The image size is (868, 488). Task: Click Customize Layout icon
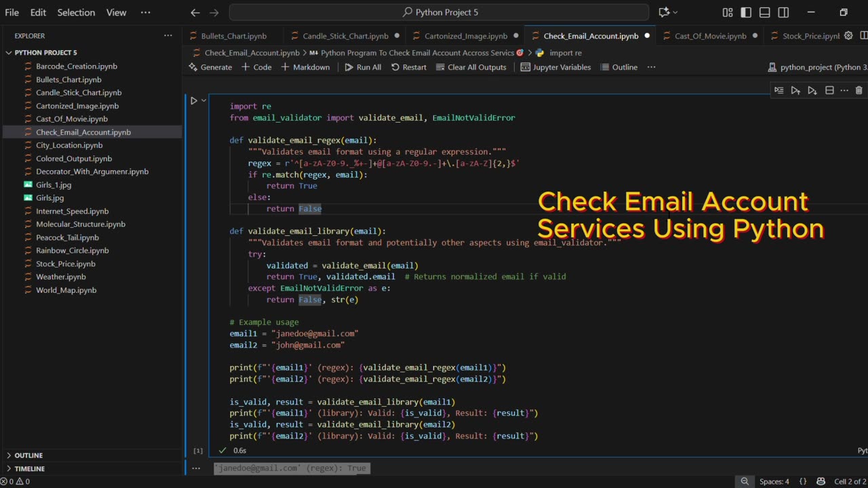coord(728,12)
